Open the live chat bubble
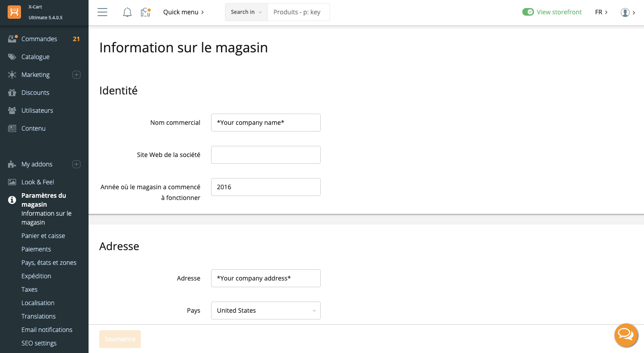This screenshot has height=353, width=644. point(626,335)
